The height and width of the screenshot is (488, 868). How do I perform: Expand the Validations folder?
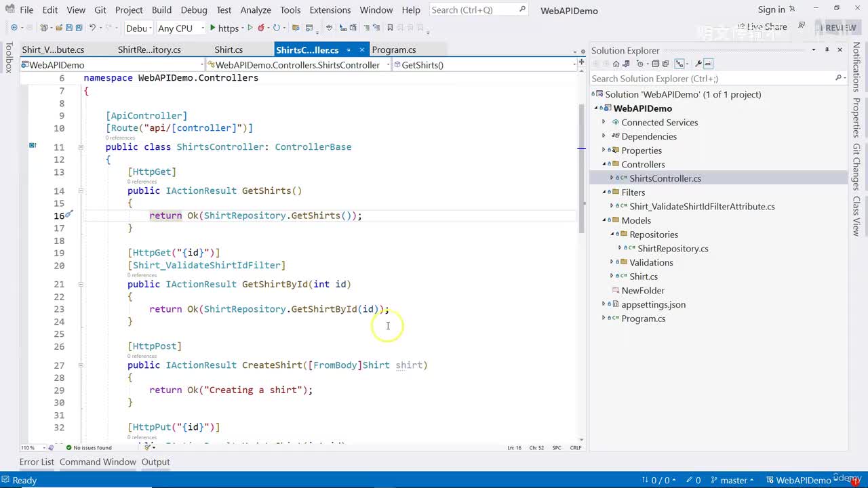click(x=612, y=262)
